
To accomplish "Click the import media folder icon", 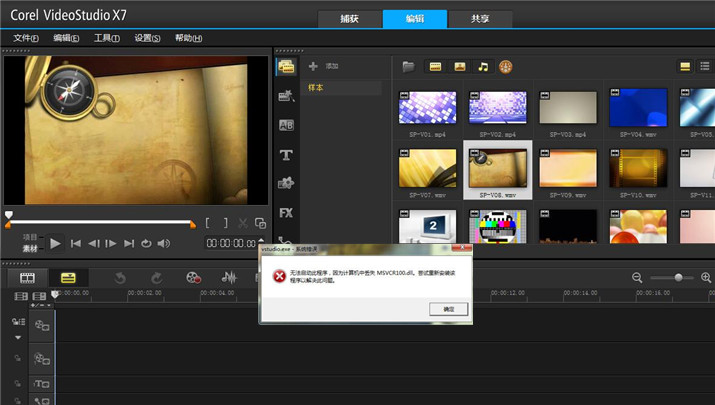I will tap(408, 67).
